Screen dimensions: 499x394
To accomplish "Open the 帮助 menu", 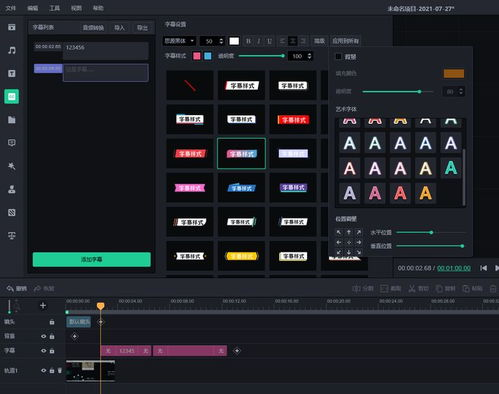I will 98,8.
